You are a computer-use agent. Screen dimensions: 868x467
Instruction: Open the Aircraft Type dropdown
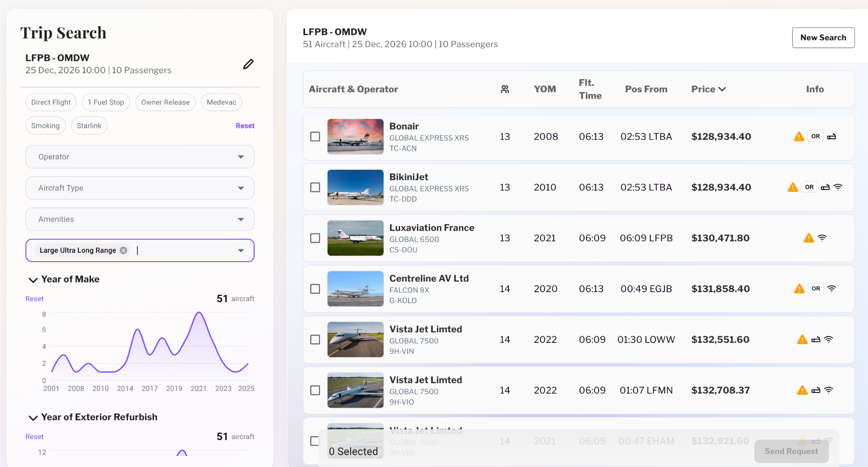click(x=140, y=188)
